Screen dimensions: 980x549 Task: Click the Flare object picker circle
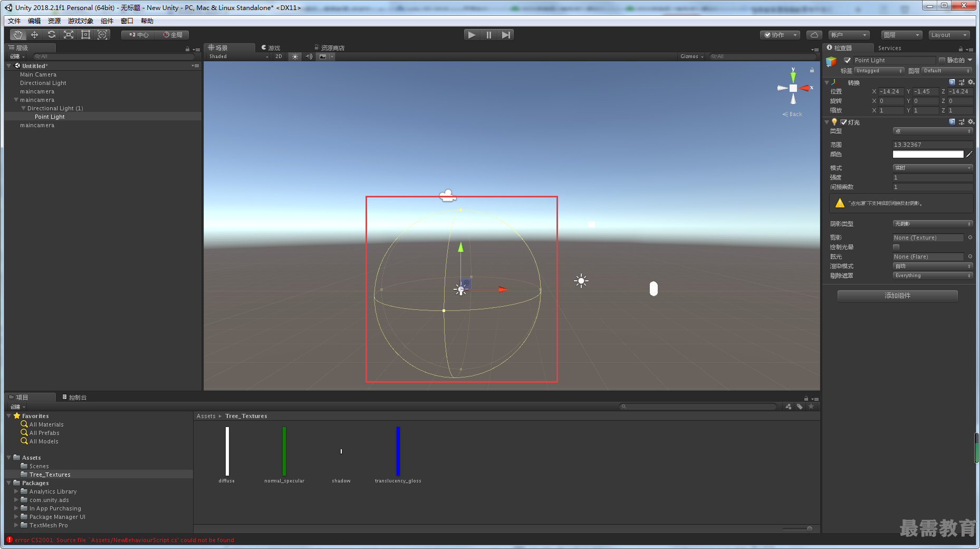(970, 257)
